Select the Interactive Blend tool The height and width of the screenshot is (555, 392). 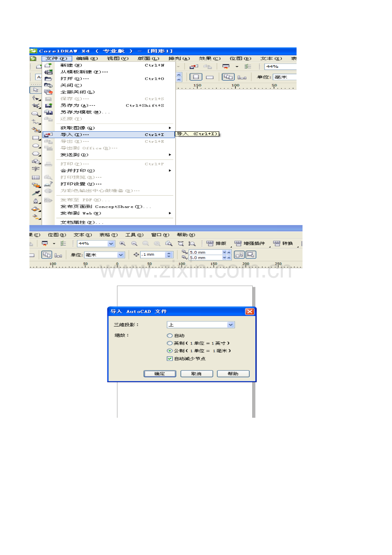click(x=36, y=185)
